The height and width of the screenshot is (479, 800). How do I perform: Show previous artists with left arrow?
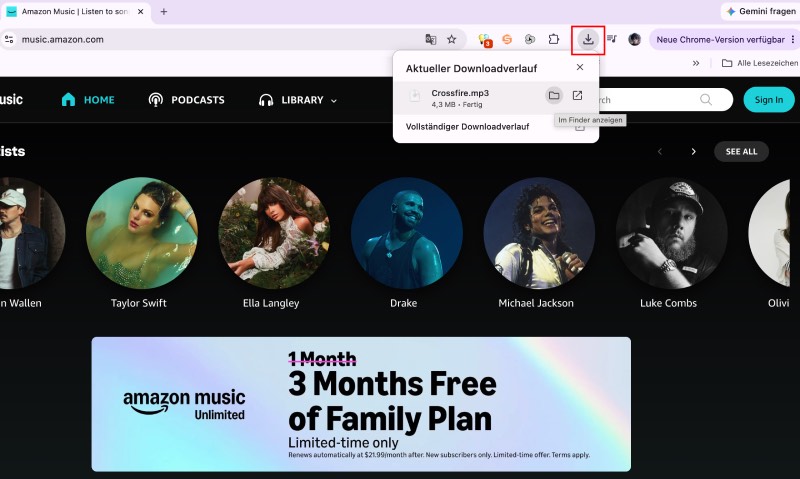660,152
